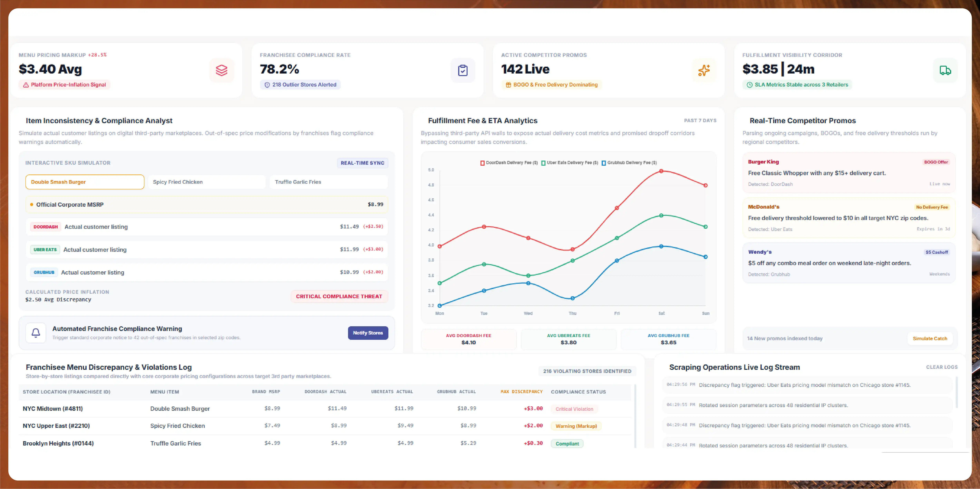This screenshot has height=489, width=980.
Task: Click the UBER EATS badge in the SKU simulator
Action: point(45,250)
